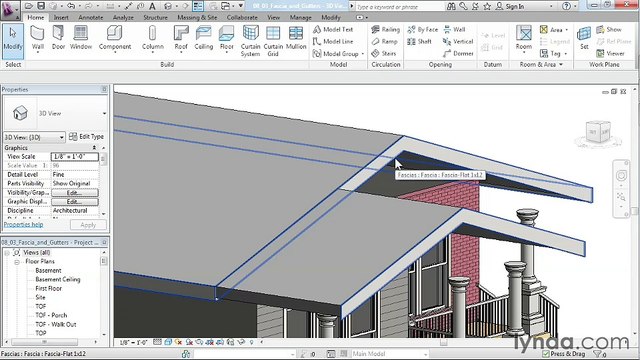Open the First Floor plan view
This screenshot has height=360, width=640.
point(48,289)
